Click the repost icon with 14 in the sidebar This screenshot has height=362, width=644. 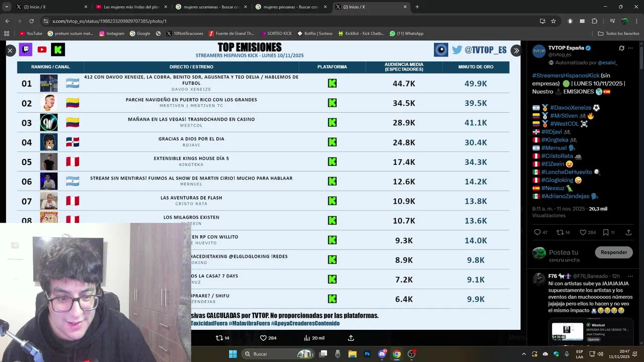coord(559,232)
